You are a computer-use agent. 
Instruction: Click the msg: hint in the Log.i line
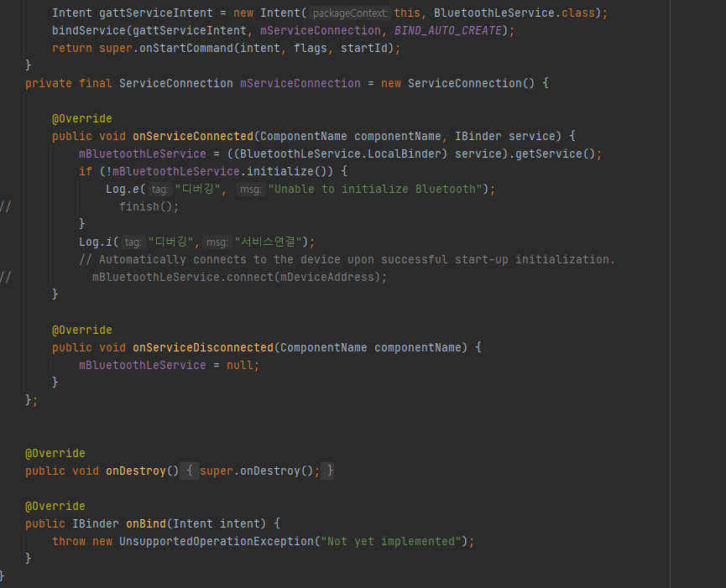point(217,242)
